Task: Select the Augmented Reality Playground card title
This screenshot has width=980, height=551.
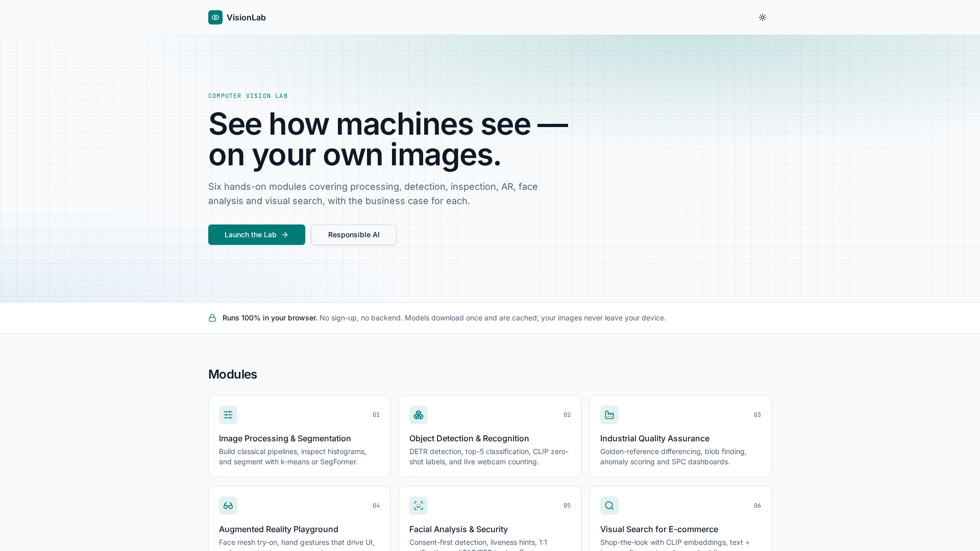Action: tap(279, 529)
